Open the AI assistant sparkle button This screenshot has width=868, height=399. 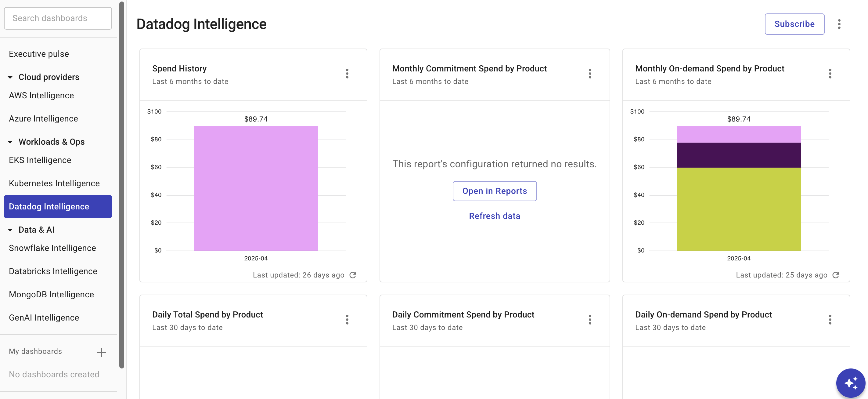pos(851,383)
